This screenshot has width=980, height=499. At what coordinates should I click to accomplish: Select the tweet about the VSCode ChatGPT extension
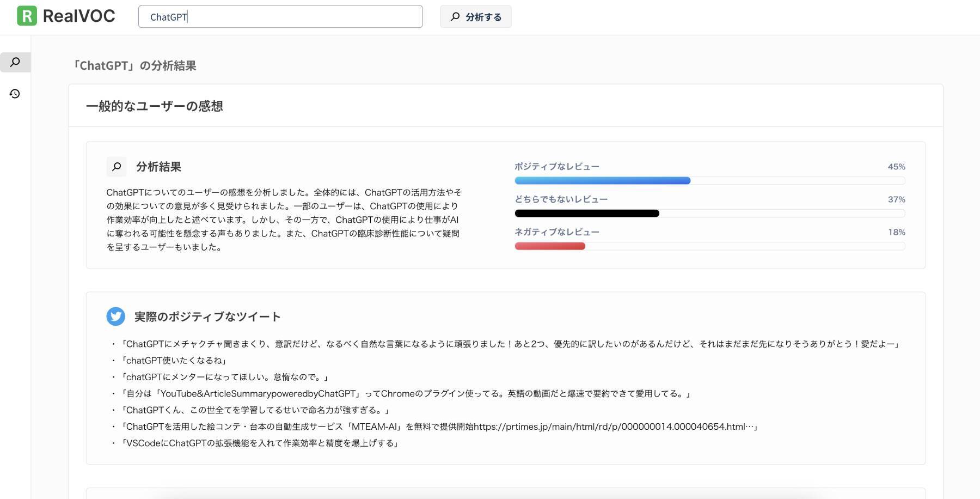point(260,443)
